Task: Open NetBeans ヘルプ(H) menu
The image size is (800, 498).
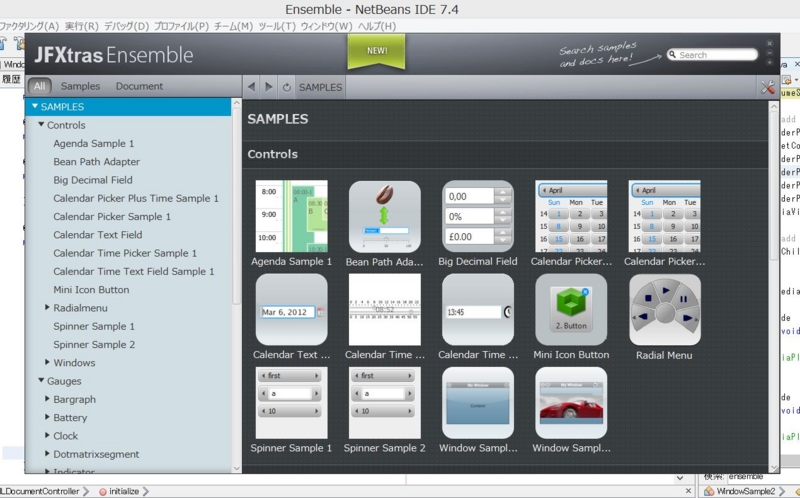Action: coord(377,26)
